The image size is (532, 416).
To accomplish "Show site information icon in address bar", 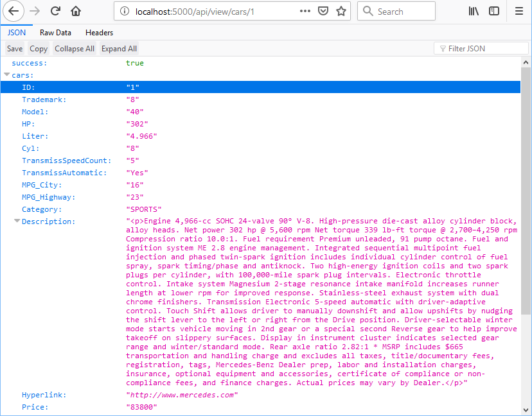I will pos(125,11).
